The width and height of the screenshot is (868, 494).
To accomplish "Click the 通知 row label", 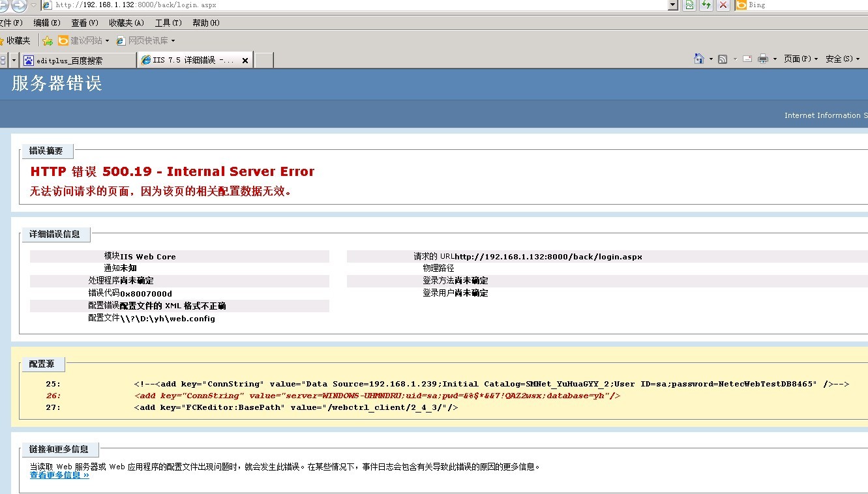I will click(112, 269).
